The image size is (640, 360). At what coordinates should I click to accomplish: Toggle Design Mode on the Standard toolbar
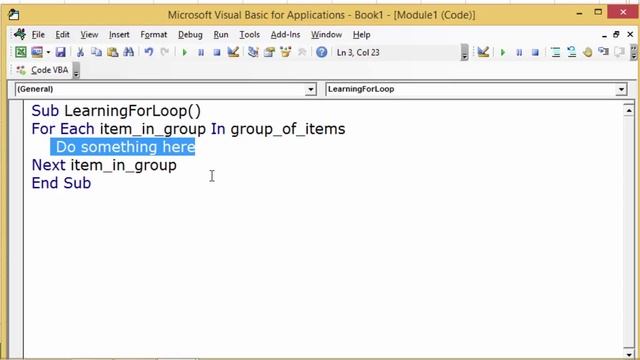(233, 52)
